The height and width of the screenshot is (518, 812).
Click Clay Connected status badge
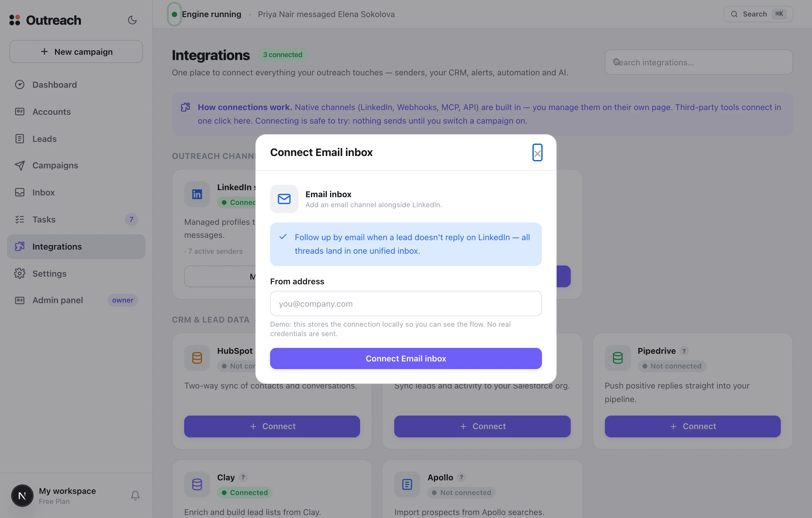[244, 492]
